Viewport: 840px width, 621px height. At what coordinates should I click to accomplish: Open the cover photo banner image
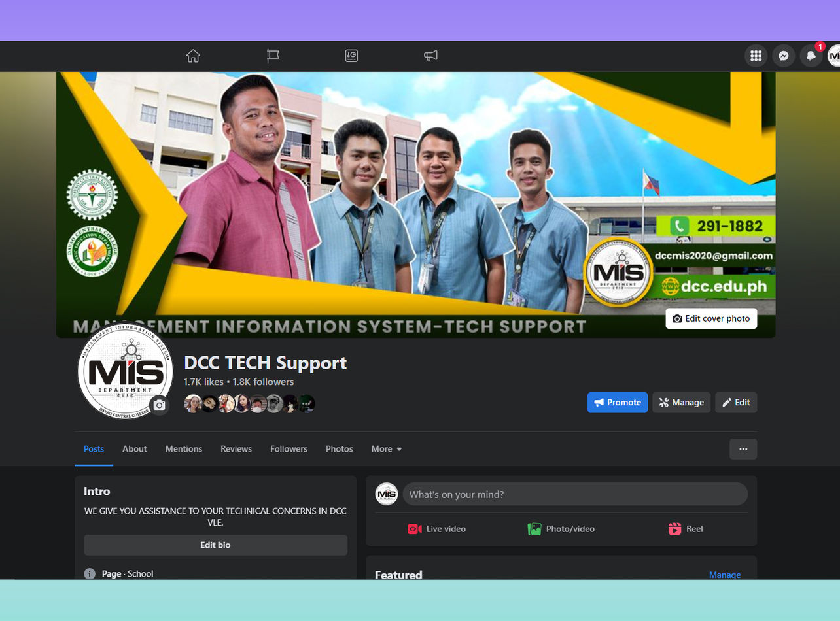point(416,205)
